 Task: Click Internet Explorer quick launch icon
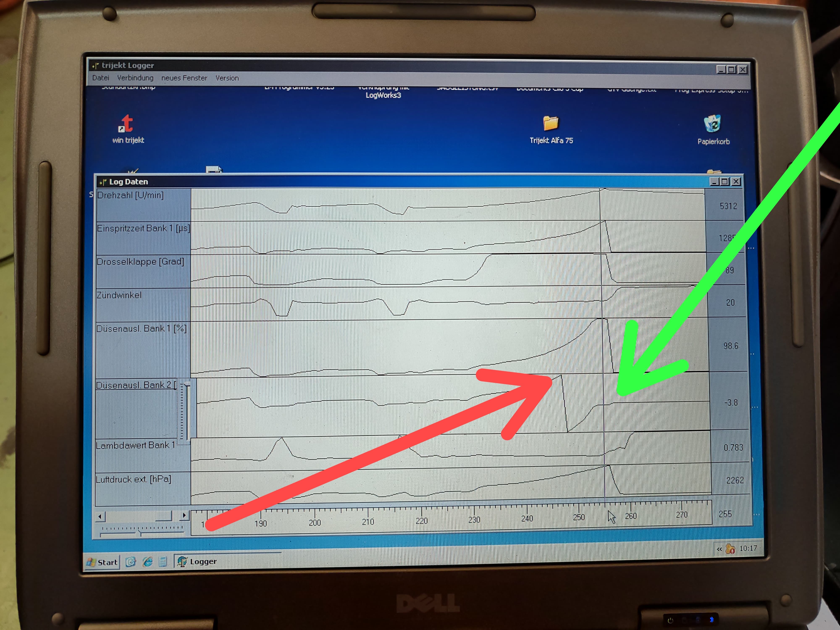[148, 562]
